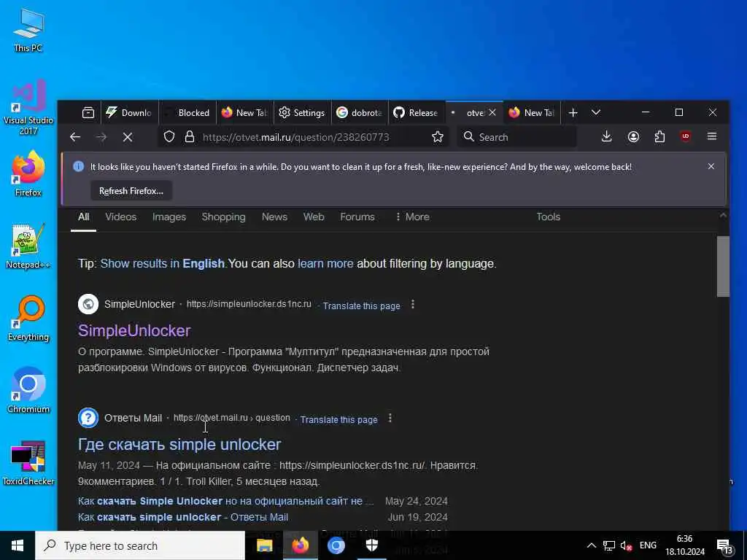Screen dimensions: 747x560
Task: Show site security padlock info
Action: tap(190, 137)
